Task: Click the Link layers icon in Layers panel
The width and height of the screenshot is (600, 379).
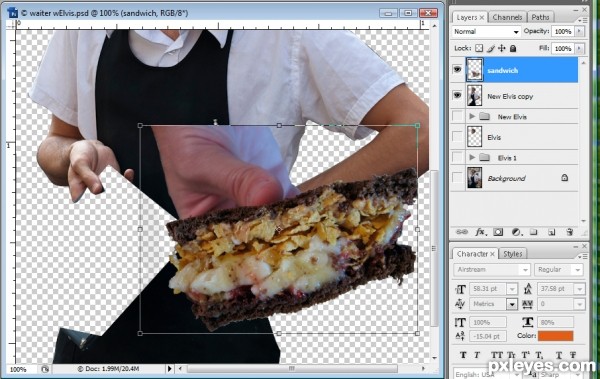Action: click(462, 232)
